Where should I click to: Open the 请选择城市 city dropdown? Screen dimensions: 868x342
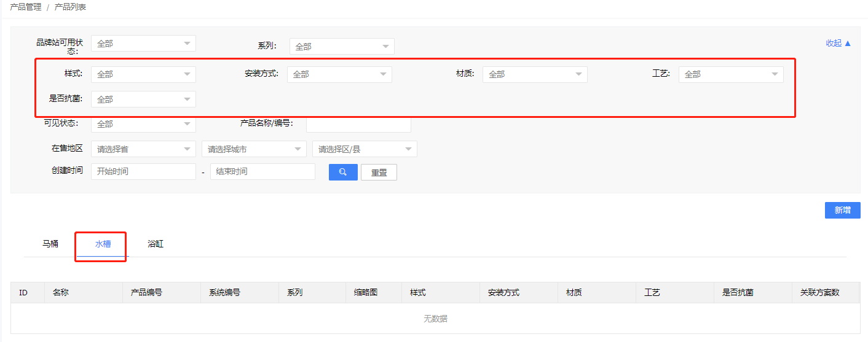tap(254, 149)
